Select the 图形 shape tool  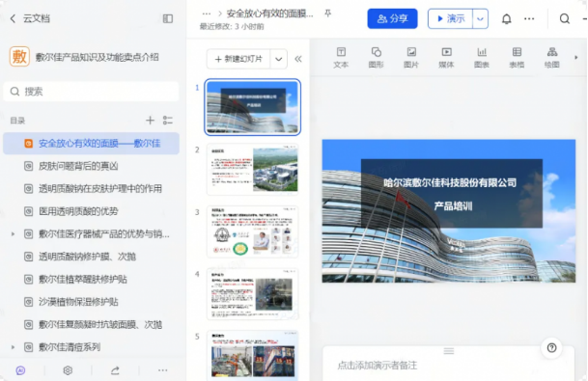[x=376, y=58]
